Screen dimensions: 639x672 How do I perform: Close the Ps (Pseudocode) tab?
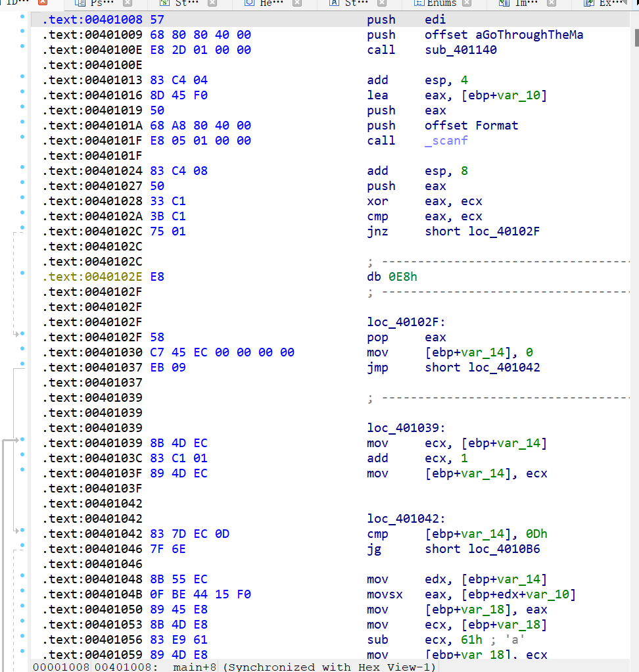point(128,3)
